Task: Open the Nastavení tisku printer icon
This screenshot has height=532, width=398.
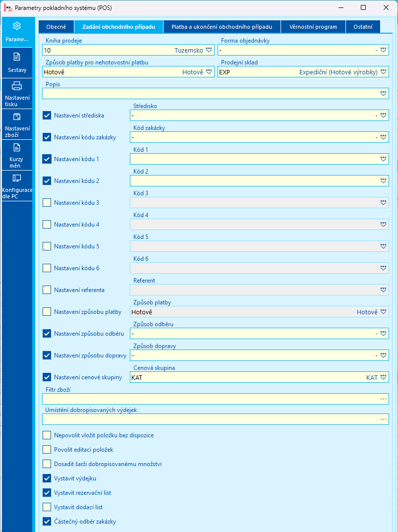Action: (x=17, y=85)
